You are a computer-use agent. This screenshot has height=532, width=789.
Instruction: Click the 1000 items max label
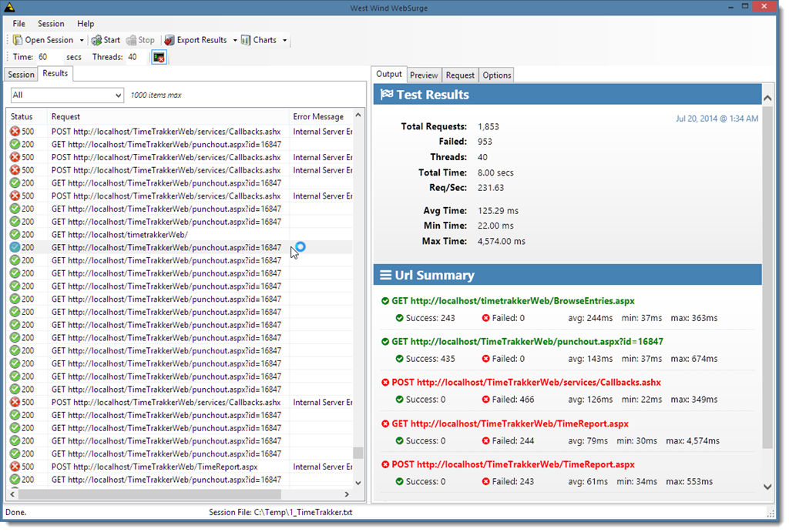point(156,95)
